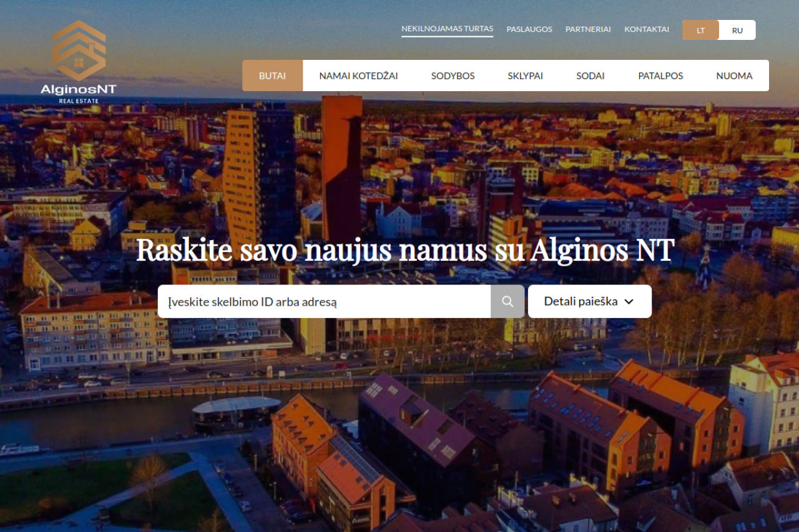Click the chevron beside Detali paieška

point(629,302)
